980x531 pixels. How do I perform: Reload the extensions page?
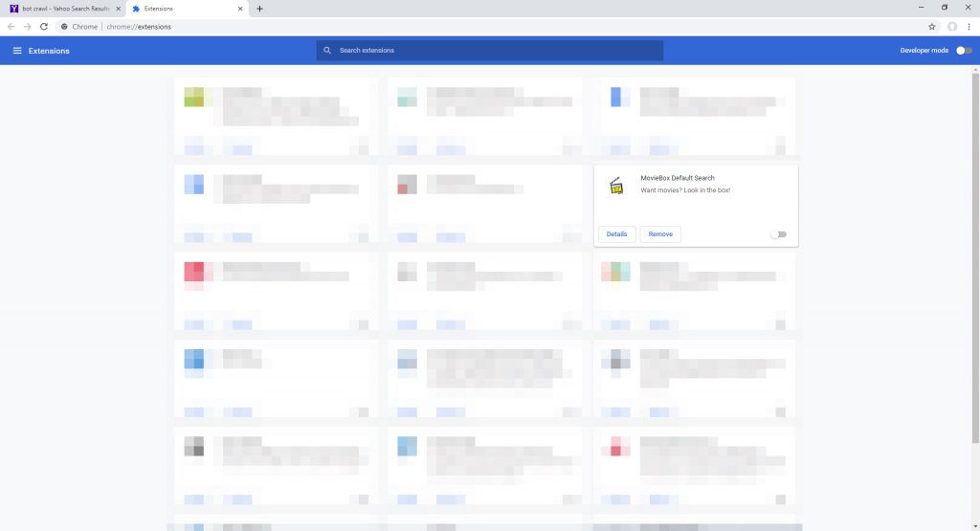pyautogui.click(x=44, y=27)
